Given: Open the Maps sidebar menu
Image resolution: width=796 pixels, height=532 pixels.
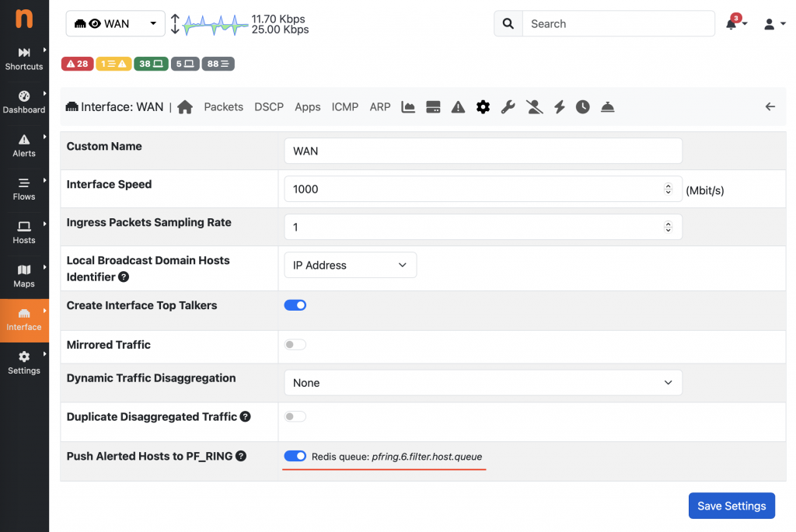Looking at the screenshot, I should [24, 276].
